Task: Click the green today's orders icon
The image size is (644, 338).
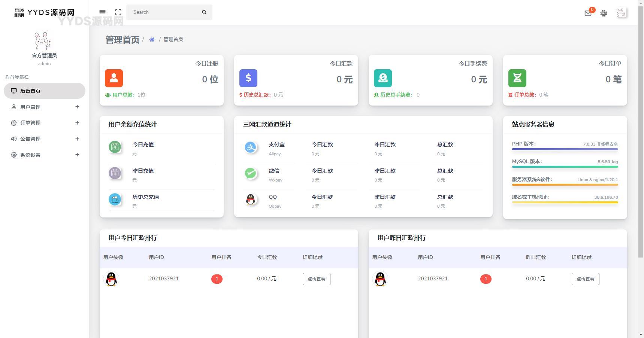Action: (x=517, y=78)
